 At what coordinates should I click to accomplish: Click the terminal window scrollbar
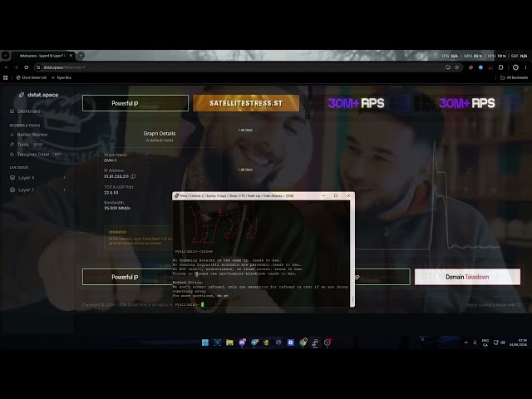352,253
